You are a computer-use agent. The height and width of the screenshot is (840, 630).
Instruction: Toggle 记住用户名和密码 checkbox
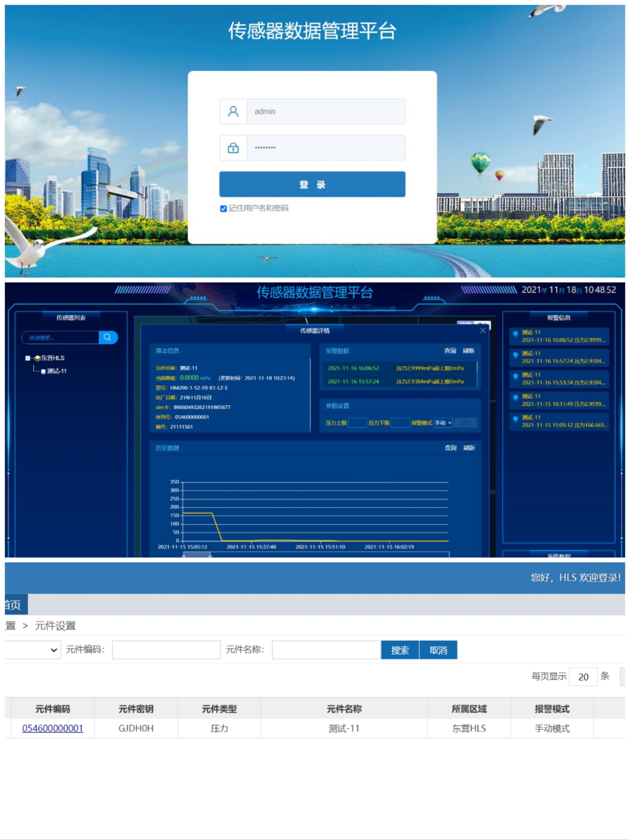click(223, 209)
